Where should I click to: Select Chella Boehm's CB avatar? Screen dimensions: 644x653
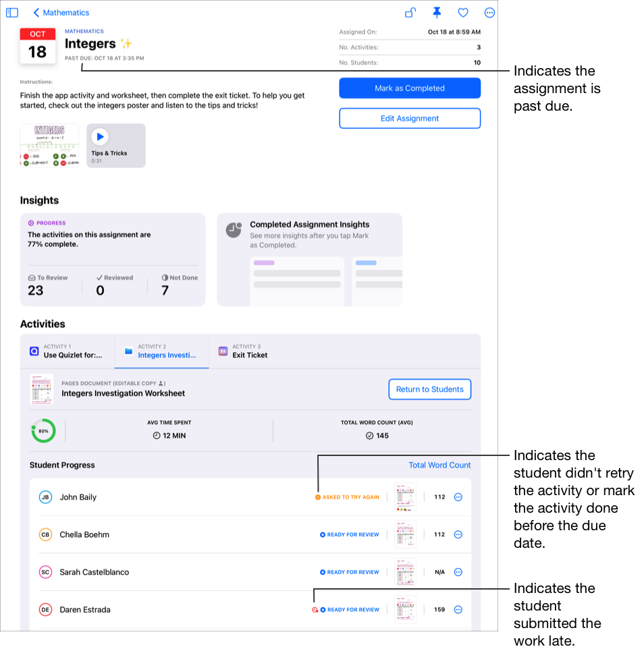tap(45, 534)
